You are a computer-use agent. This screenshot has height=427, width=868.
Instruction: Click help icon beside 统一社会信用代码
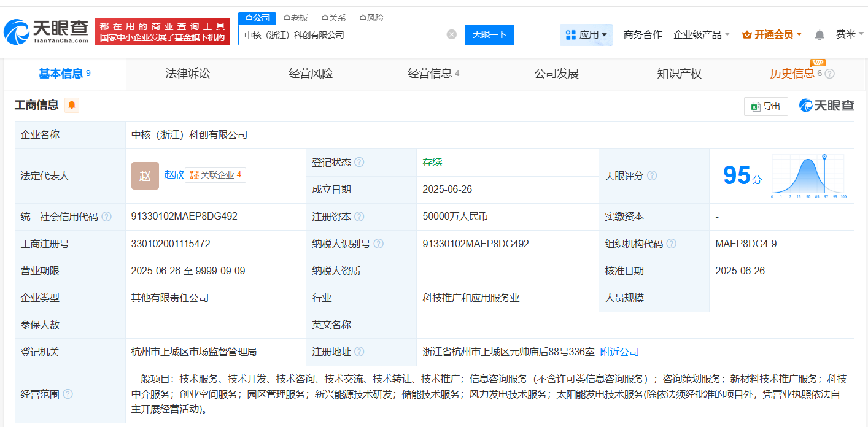click(107, 217)
